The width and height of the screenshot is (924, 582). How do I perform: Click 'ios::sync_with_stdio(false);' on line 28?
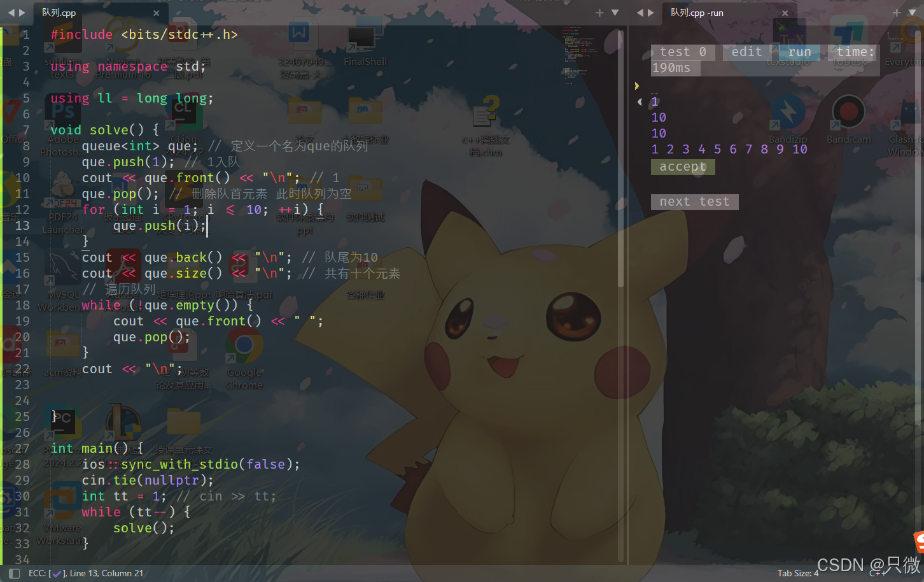pyautogui.click(x=191, y=465)
